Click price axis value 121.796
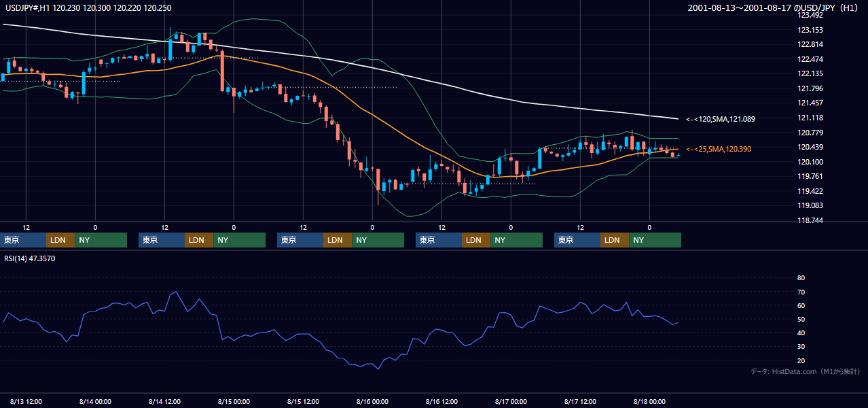Screen dimensions: 868x408 click(x=811, y=88)
